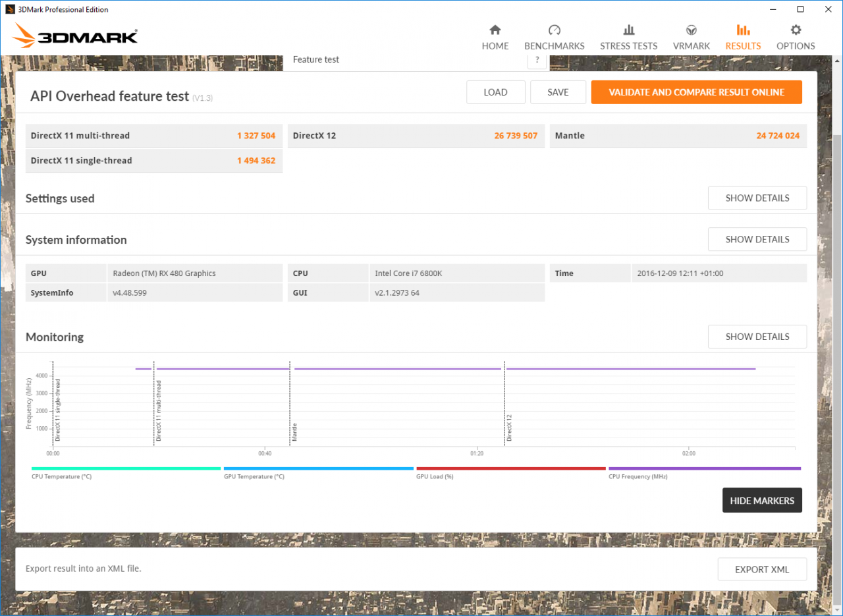Toggle the CPU Temperature legend
Image resolution: width=843 pixels, height=616 pixels.
(126, 472)
